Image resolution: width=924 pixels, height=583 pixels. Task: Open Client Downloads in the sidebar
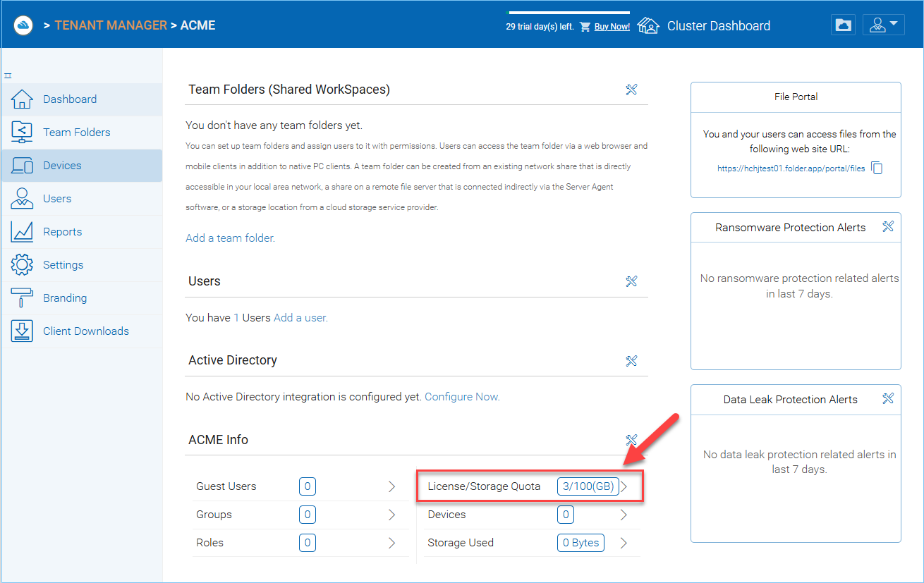click(x=82, y=331)
